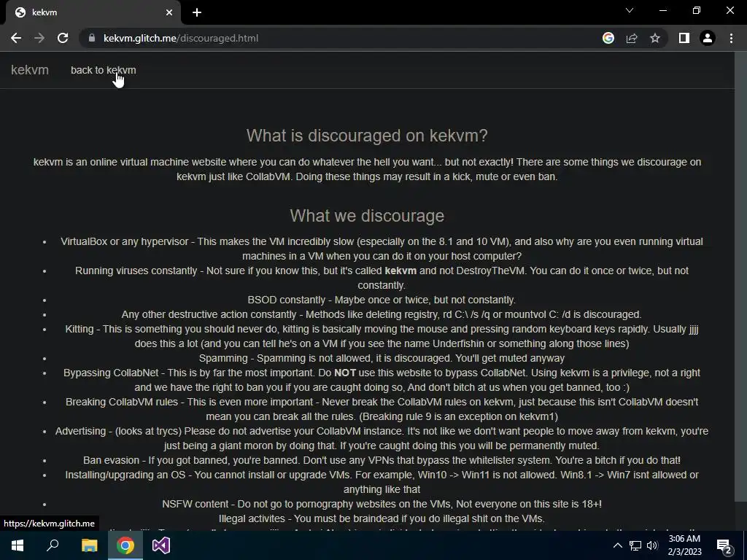
Task: Click the 'Illegal activites' list item
Action: pyautogui.click(x=382, y=518)
